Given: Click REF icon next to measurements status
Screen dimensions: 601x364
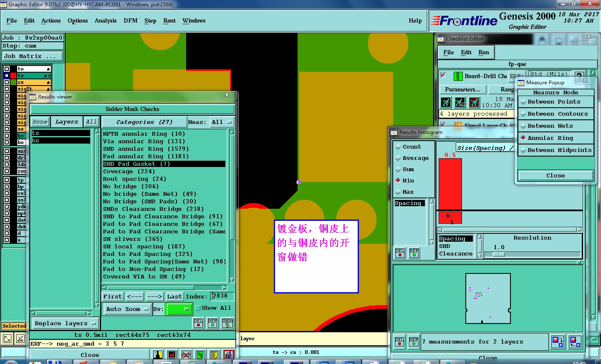Looking at the screenshot, I should point(414,342).
